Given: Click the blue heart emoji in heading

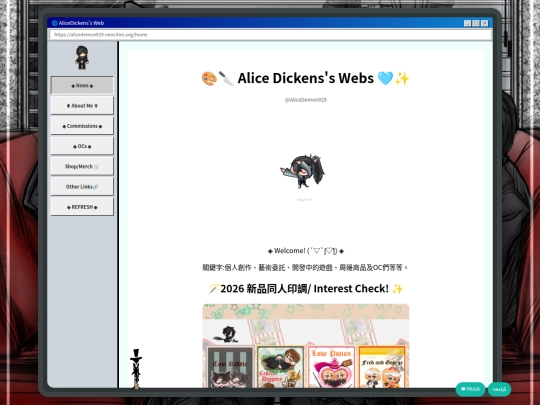Looking at the screenshot, I should click(385, 79).
